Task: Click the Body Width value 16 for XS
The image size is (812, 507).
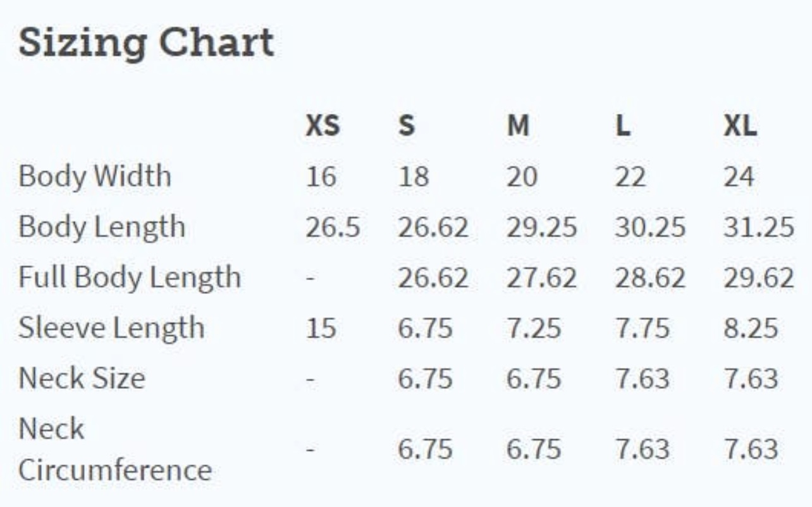Action: (x=321, y=176)
